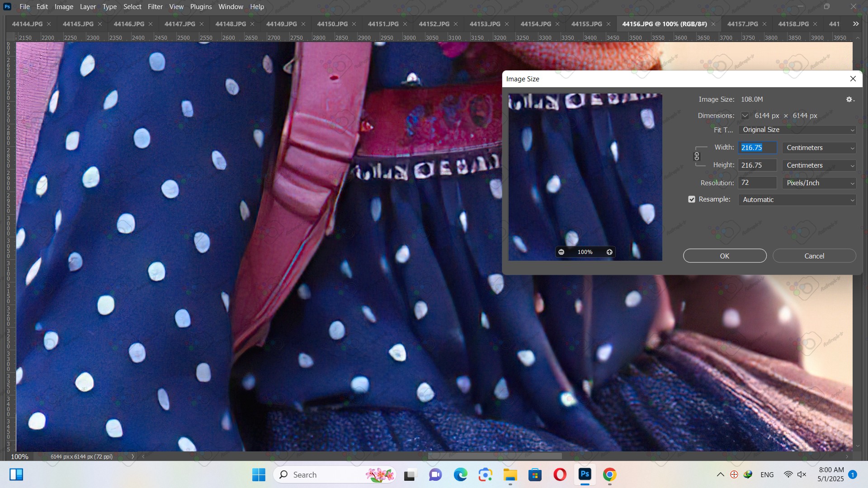Open the Layer menu
The image size is (868, 488).
pyautogui.click(x=88, y=7)
